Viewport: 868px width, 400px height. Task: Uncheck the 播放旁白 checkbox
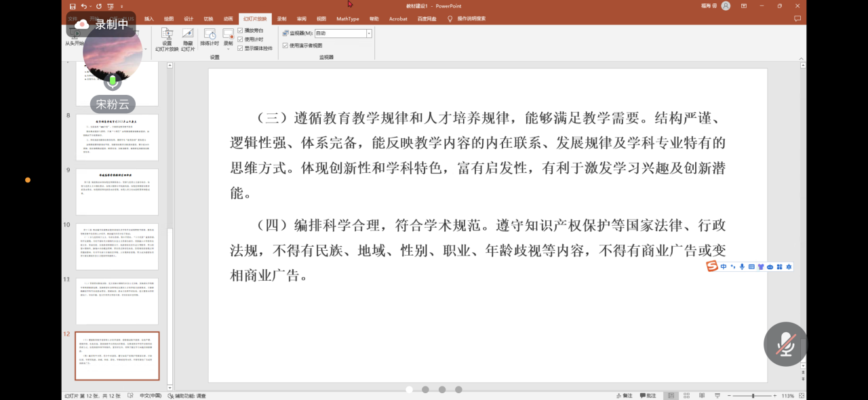(x=240, y=31)
